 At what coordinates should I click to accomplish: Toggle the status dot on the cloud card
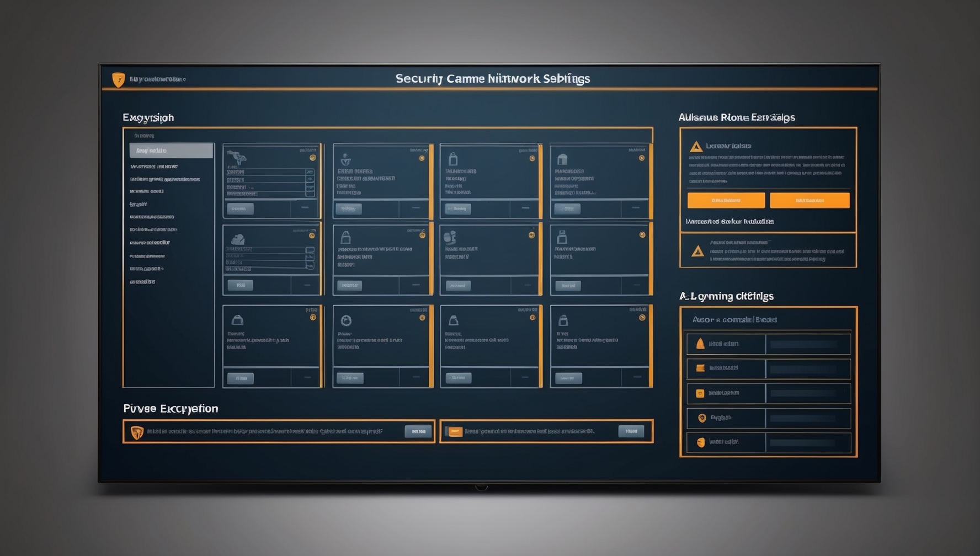(312, 236)
